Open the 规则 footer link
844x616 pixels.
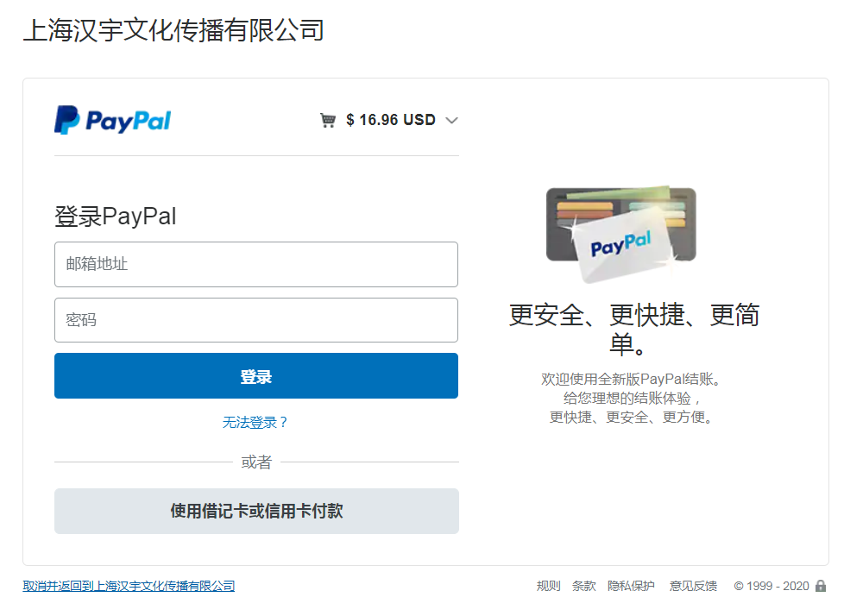point(549,586)
